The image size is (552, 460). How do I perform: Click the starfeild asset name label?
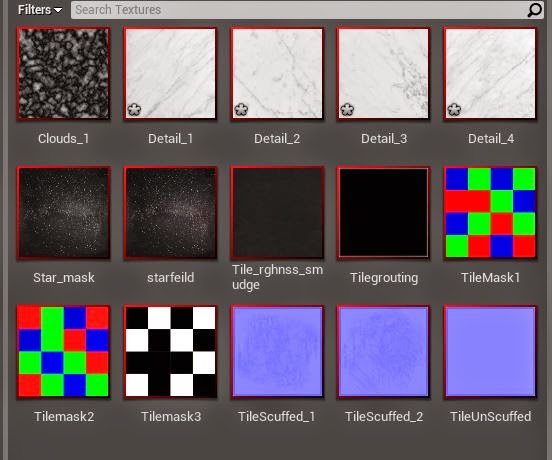pyautogui.click(x=170, y=278)
